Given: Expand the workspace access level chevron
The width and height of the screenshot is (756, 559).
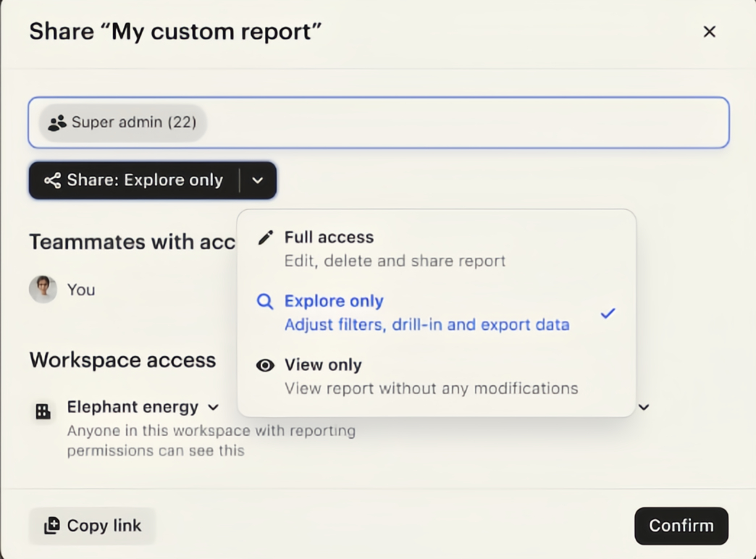Looking at the screenshot, I should pyautogui.click(x=644, y=407).
